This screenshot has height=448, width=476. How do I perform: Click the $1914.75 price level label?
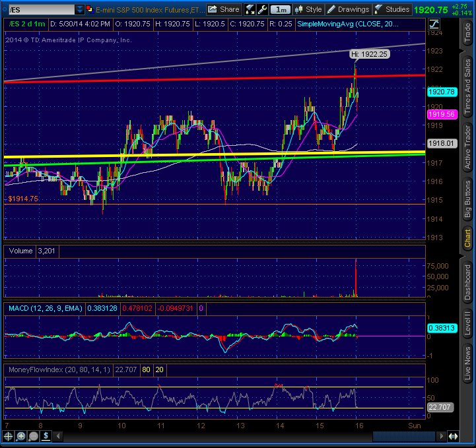point(23,199)
